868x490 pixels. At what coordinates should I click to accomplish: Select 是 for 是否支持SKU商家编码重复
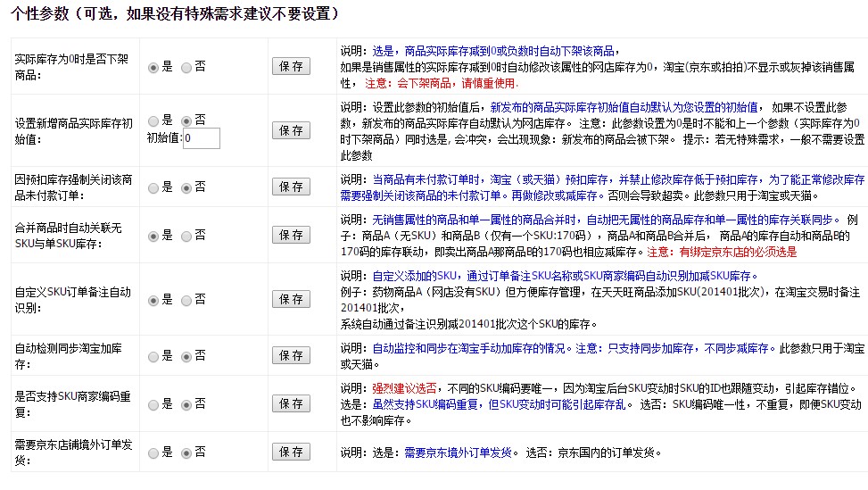tap(153, 404)
